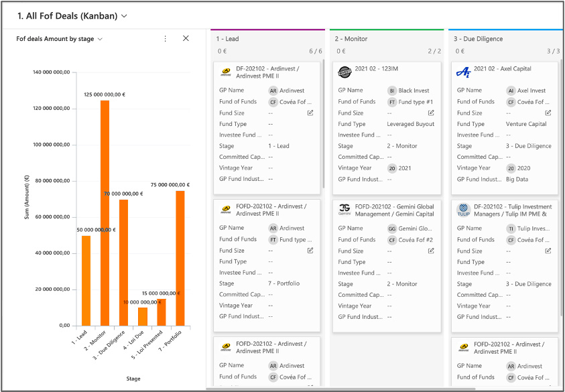Click Big Data industry value
565x392 pixels.
(517, 179)
